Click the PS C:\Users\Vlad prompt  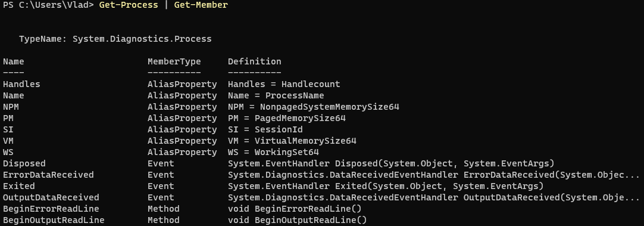click(x=49, y=5)
